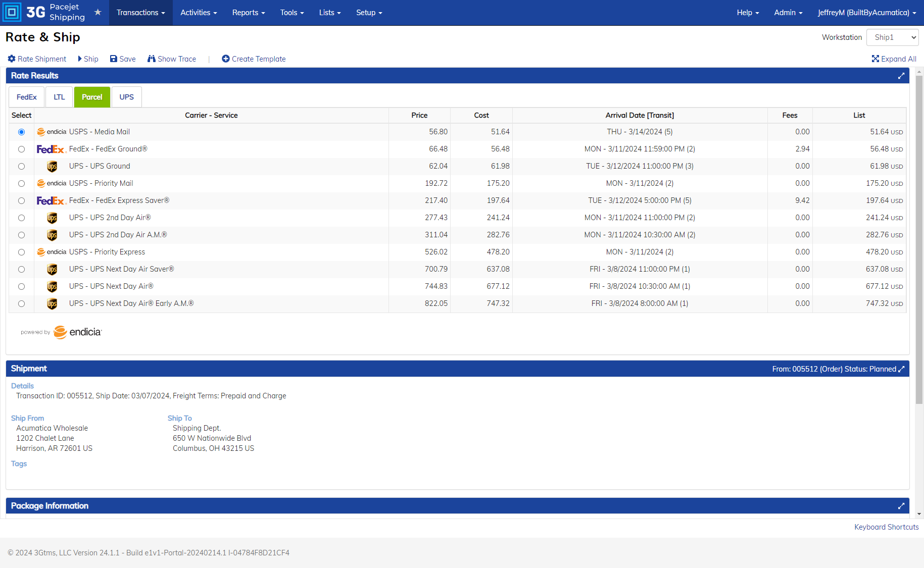Click the Ship To link
This screenshot has height=568, width=924.
coord(180,418)
